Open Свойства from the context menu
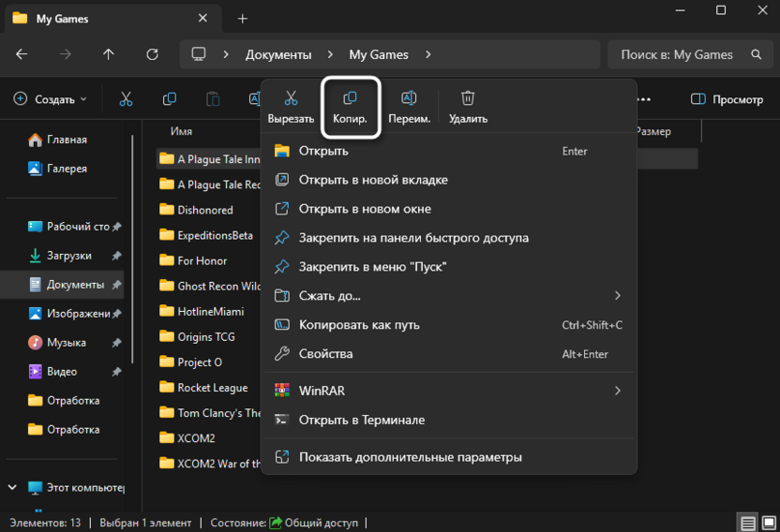The image size is (780, 532). pos(449,353)
